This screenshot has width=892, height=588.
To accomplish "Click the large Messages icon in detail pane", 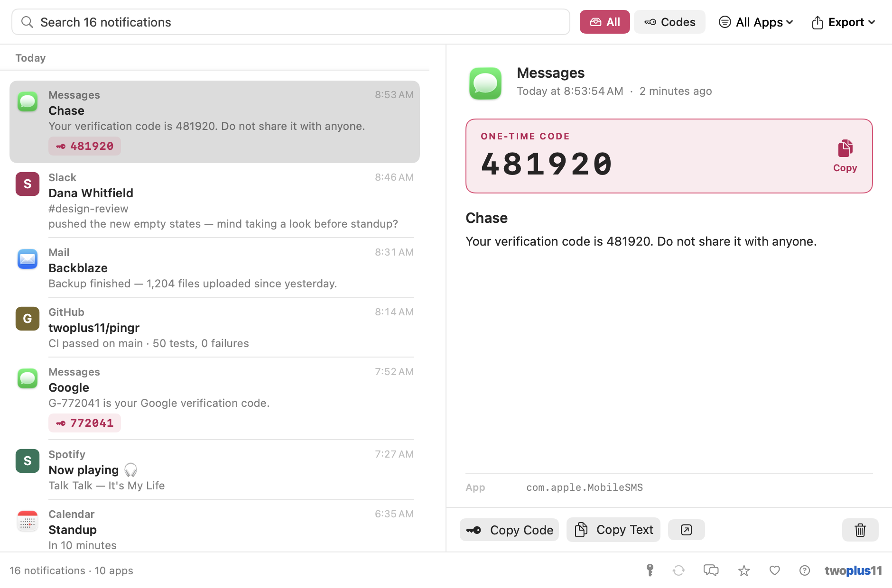I will (485, 83).
